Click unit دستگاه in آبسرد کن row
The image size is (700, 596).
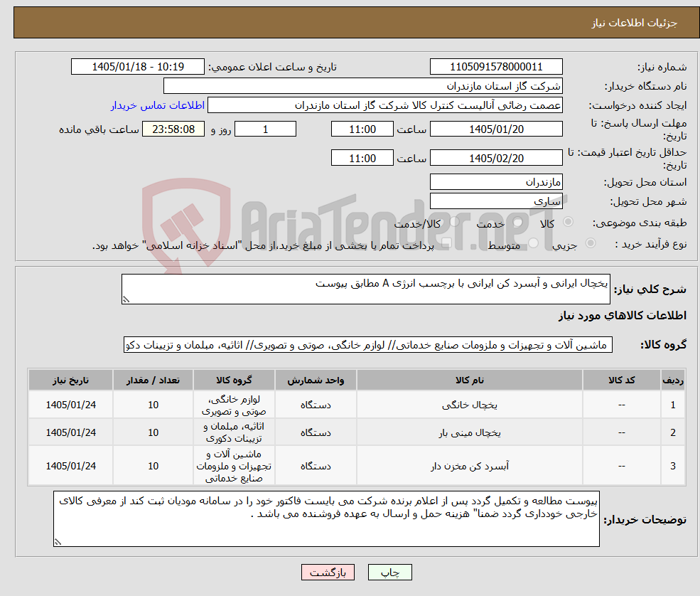pos(316,466)
